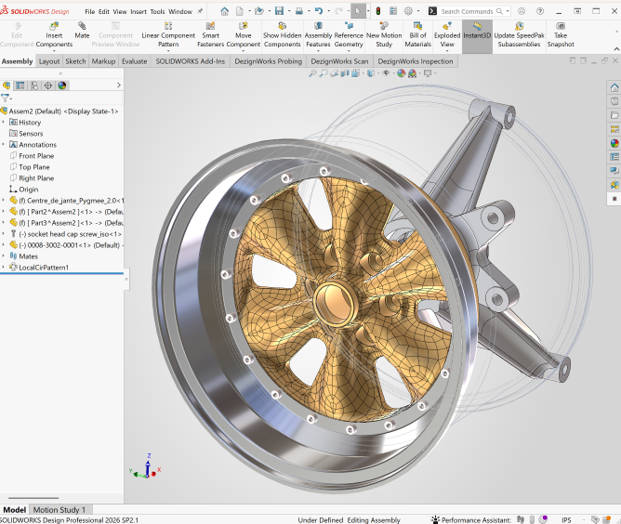Expand the 0008-3002-0001 component
This screenshot has height=524, width=621.
[3, 245]
